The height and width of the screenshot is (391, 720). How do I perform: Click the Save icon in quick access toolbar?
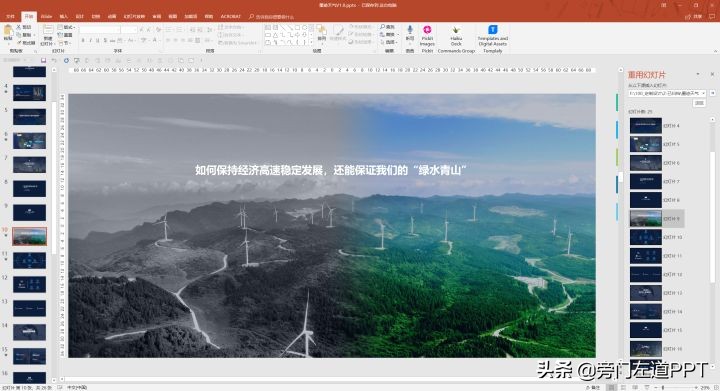(x=44, y=60)
